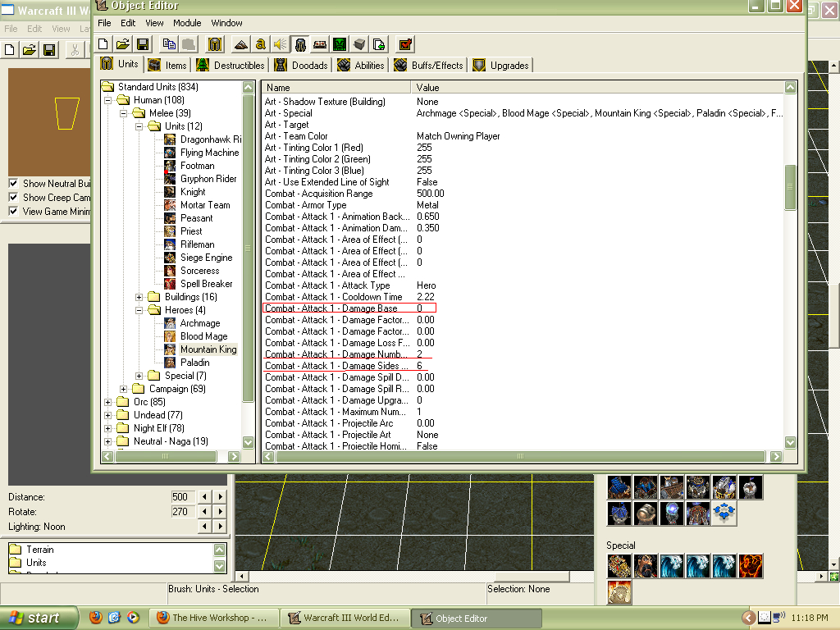Click the properties list vertical scrollbar thumb
The width and height of the screenshot is (840, 630).
point(790,188)
